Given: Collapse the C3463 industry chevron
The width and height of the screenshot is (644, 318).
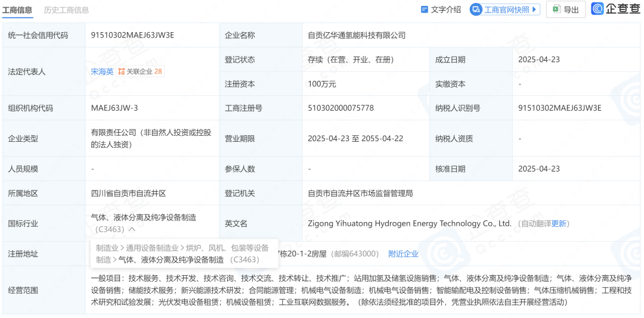Looking at the screenshot, I should click(132, 229).
